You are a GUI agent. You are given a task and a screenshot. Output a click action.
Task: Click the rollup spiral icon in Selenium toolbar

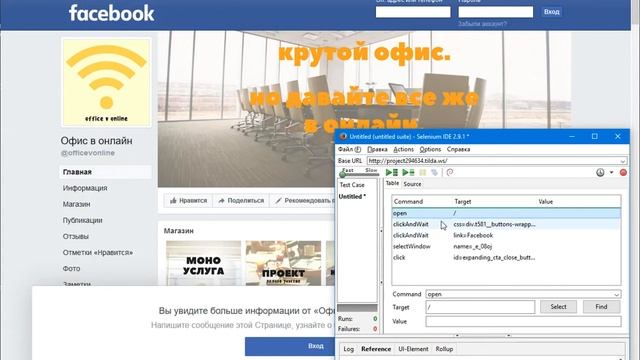[450, 173]
